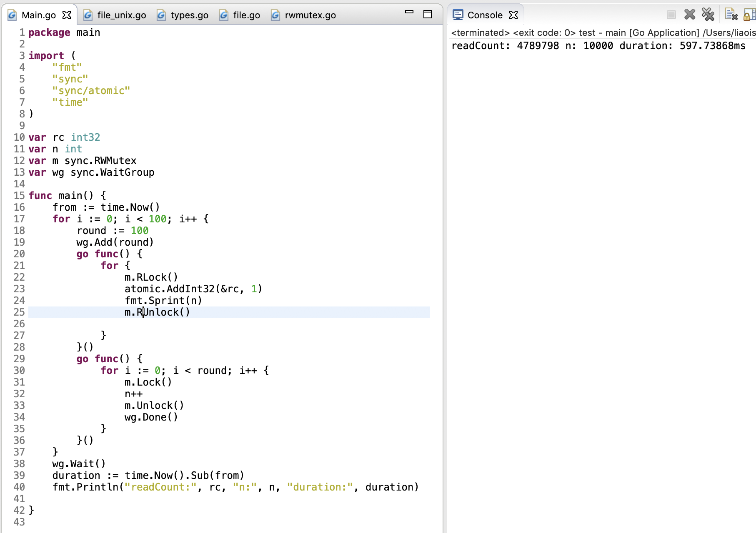Click the readCount output line in Console
756x533 pixels.
point(598,46)
